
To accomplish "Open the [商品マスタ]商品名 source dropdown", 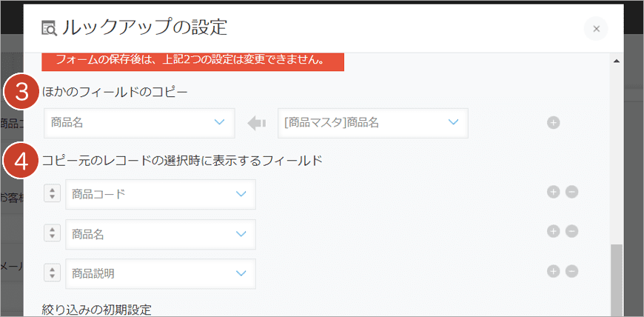I will [x=372, y=123].
